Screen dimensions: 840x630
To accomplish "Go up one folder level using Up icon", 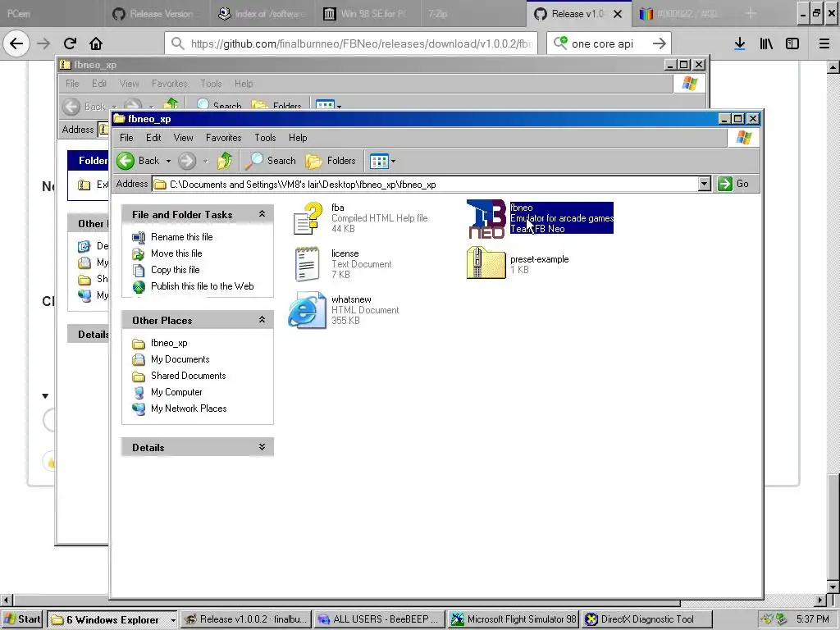I will pyautogui.click(x=225, y=161).
